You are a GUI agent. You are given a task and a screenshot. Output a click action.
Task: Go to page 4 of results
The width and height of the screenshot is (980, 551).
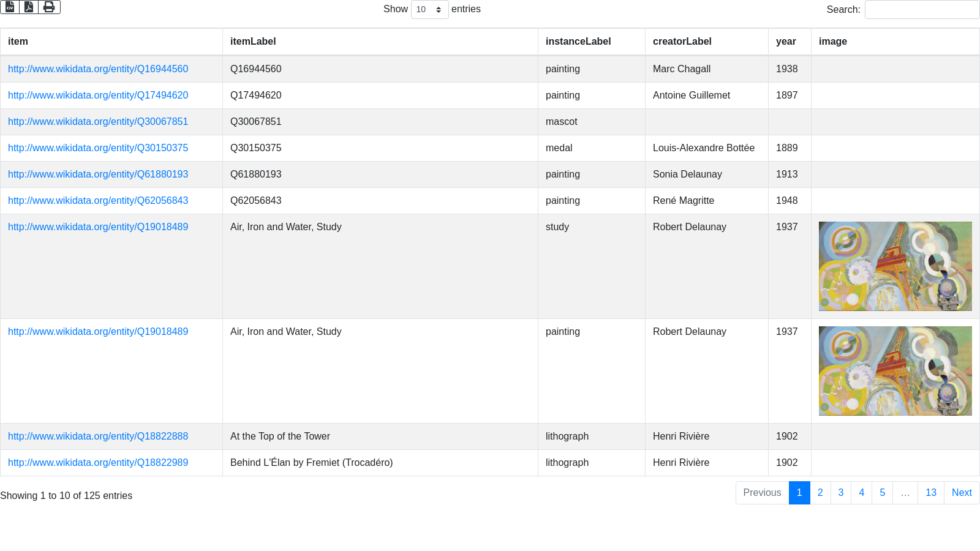(x=861, y=493)
